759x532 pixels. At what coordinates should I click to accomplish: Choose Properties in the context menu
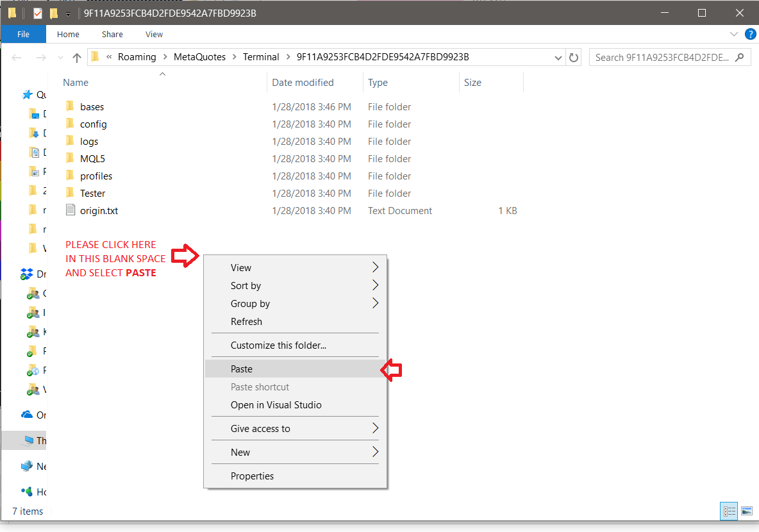point(252,476)
